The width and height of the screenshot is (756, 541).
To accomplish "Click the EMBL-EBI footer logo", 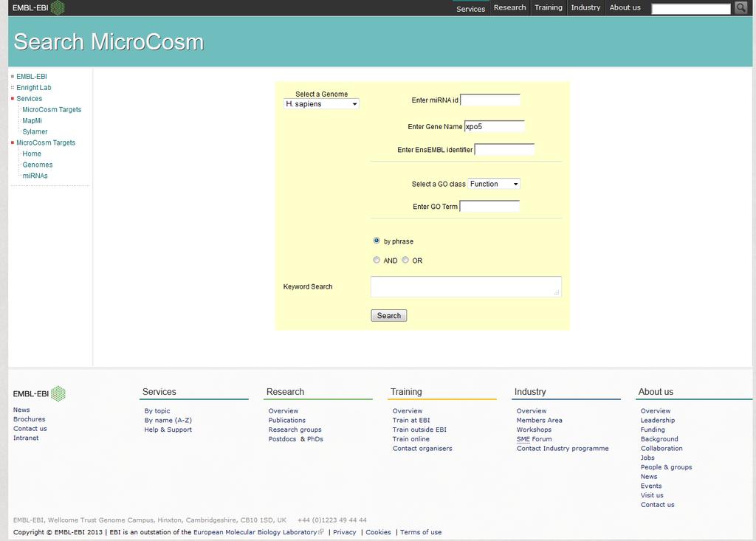I will (39, 393).
